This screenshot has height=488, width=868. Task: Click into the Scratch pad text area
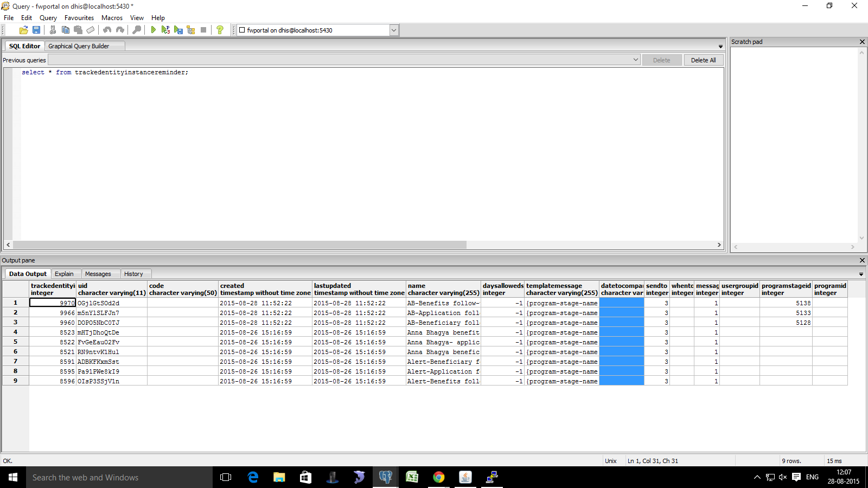click(794, 145)
